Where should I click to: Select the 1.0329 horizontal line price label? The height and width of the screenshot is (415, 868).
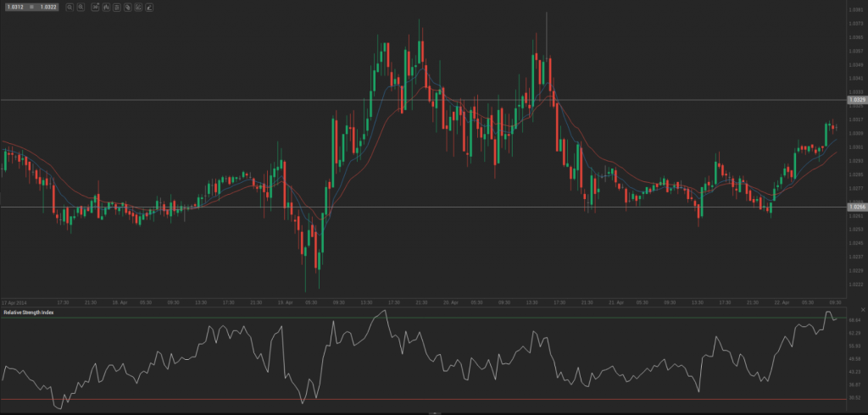(855, 100)
